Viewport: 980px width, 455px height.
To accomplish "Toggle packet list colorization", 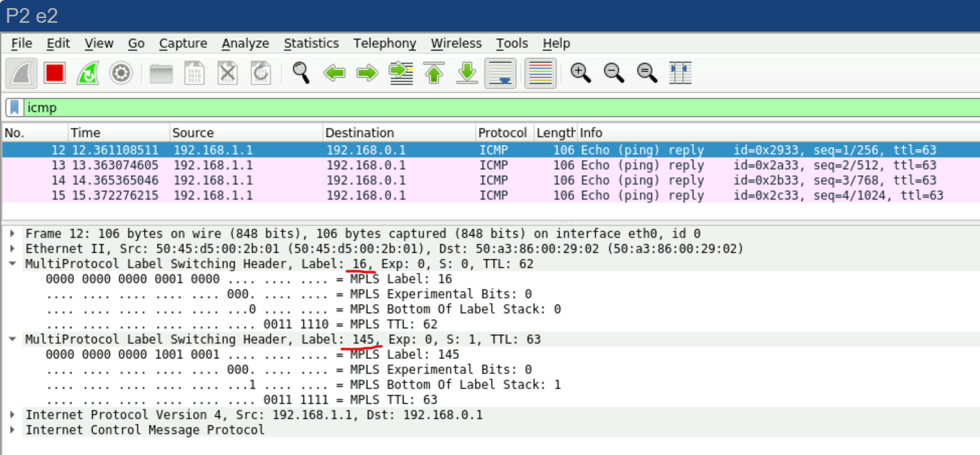I will [x=540, y=73].
